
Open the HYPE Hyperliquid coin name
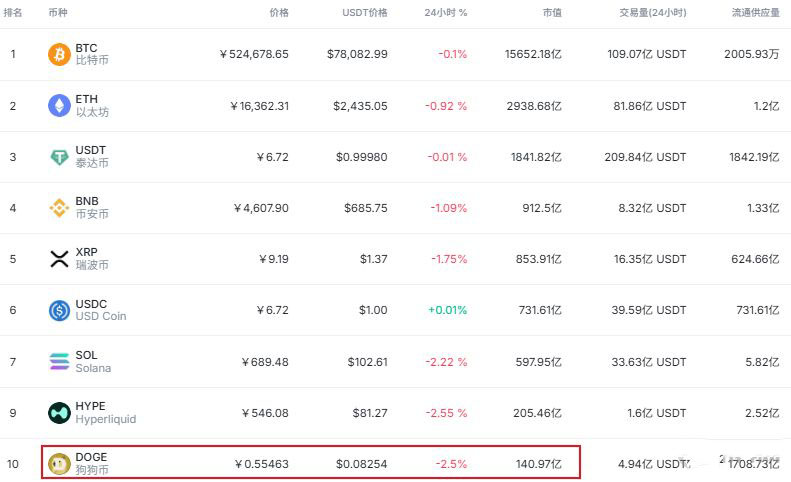click(106, 412)
